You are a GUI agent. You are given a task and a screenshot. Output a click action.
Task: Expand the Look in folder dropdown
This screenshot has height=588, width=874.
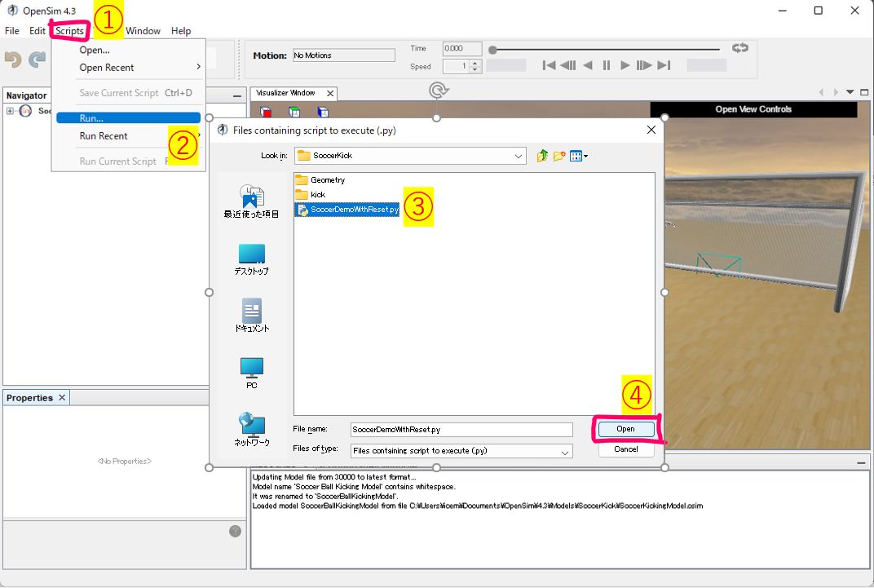[519, 156]
